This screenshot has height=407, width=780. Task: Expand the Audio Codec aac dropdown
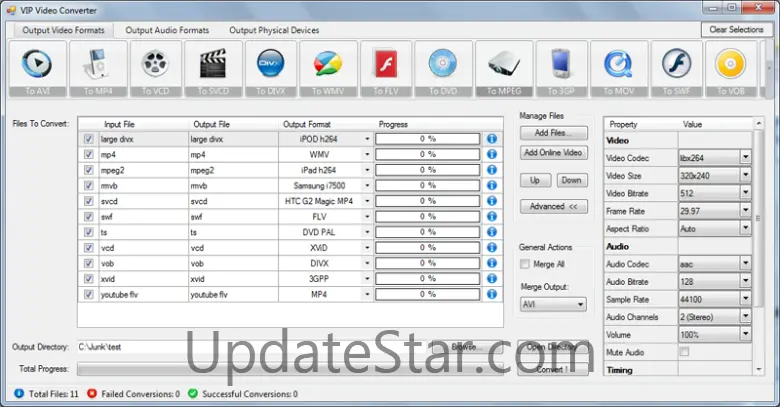tap(745, 264)
